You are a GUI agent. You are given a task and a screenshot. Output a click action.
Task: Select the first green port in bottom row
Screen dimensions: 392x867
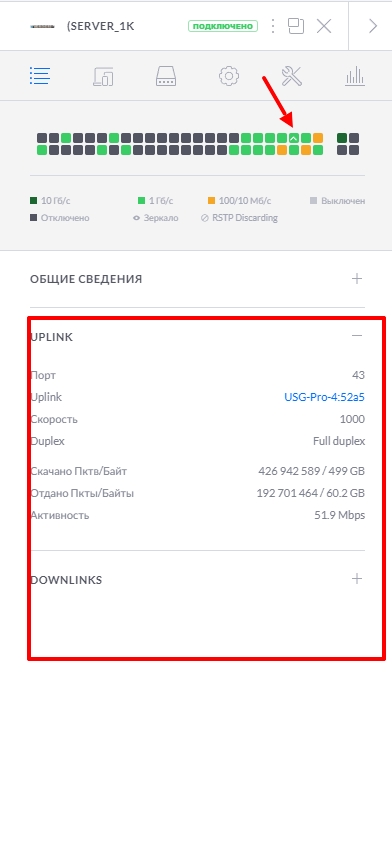[42, 150]
